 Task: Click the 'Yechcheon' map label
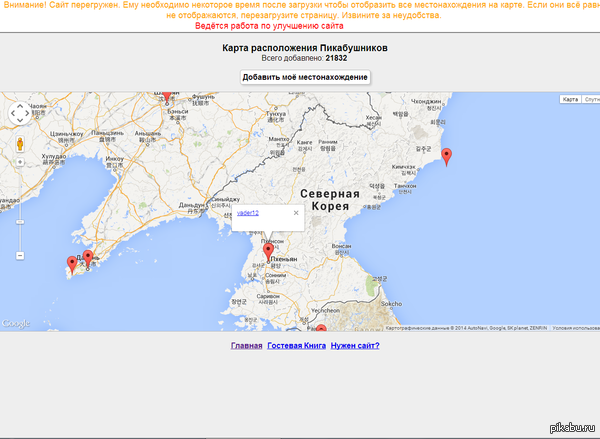pos(325,310)
